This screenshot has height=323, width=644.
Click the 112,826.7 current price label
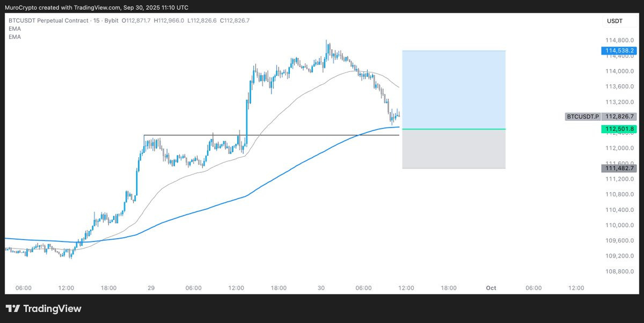pos(619,116)
